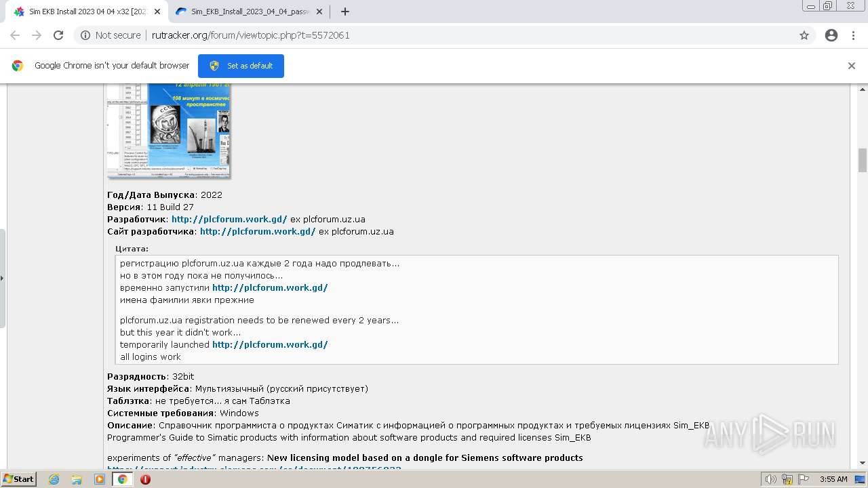This screenshot has width=868, height=488.
Task: Open the Chrome profile menu
Action: click(831, 35)
